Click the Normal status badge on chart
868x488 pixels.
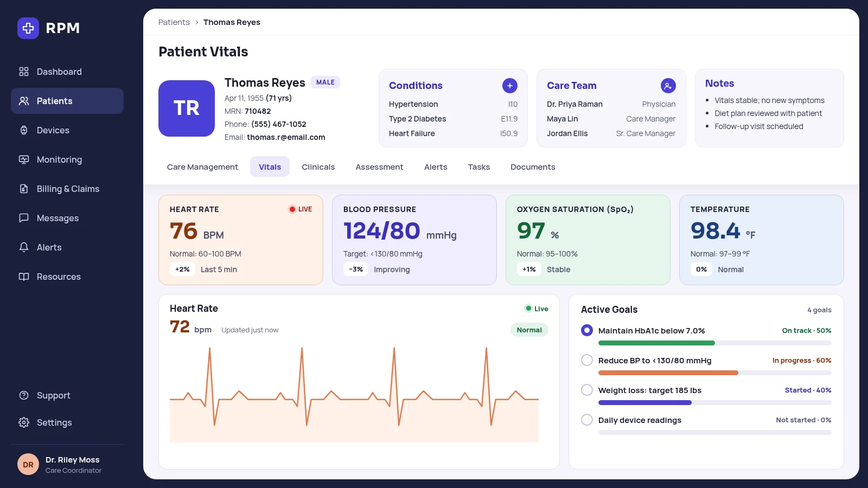pyautogui.click(x=529, y=330)
